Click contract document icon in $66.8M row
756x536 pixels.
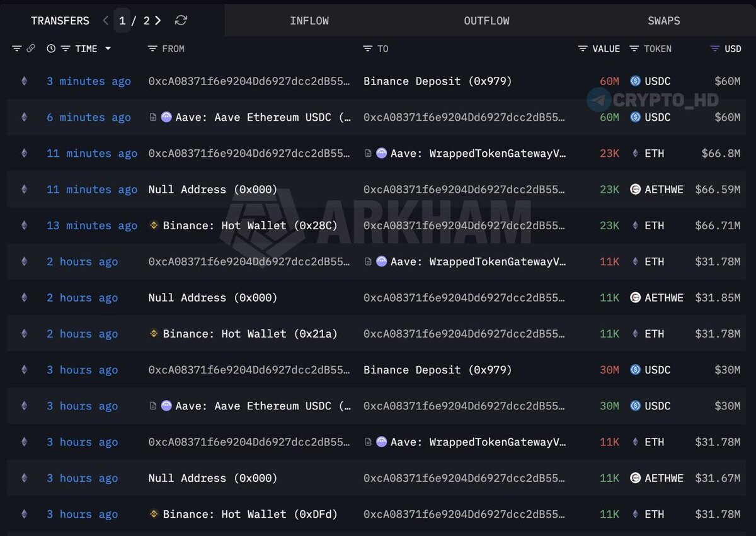[368, 153]
